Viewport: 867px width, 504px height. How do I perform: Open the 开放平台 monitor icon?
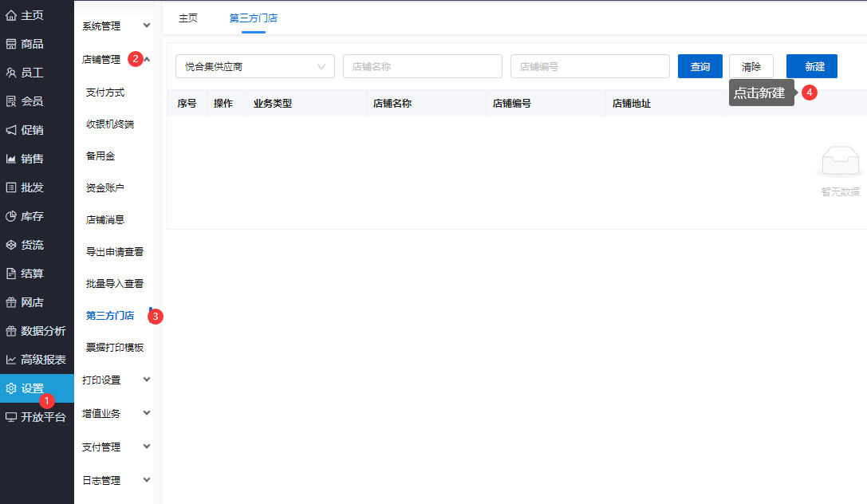click(x=11, y=417)
